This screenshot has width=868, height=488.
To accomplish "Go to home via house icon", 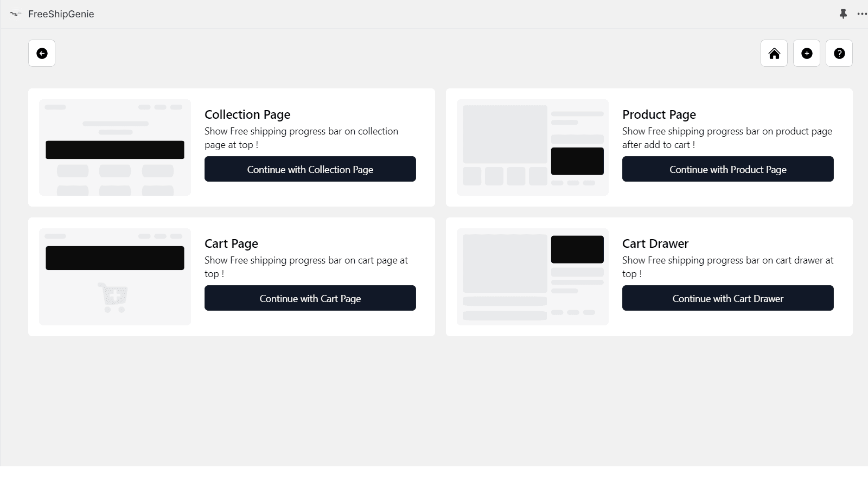I will tap(774, 53).
